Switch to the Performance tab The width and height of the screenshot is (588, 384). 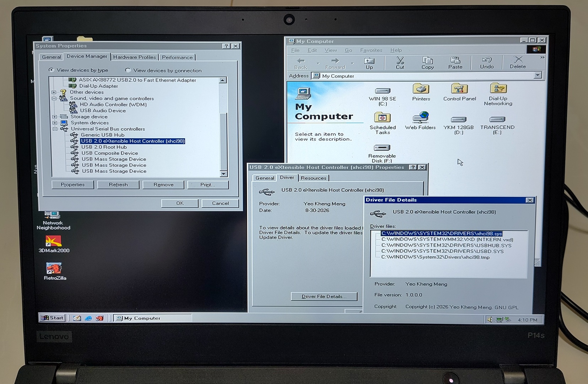(177, 57)
